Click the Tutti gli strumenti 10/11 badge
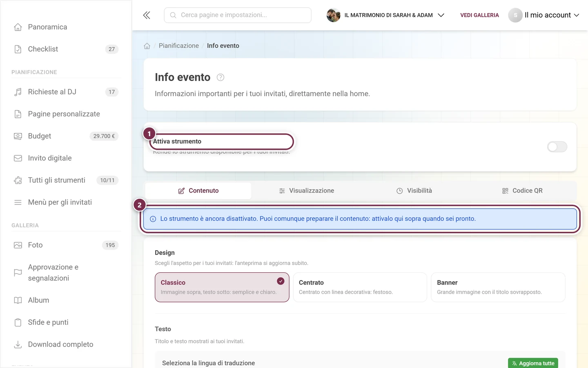This screenshot has width=588, height=368. 107,180
